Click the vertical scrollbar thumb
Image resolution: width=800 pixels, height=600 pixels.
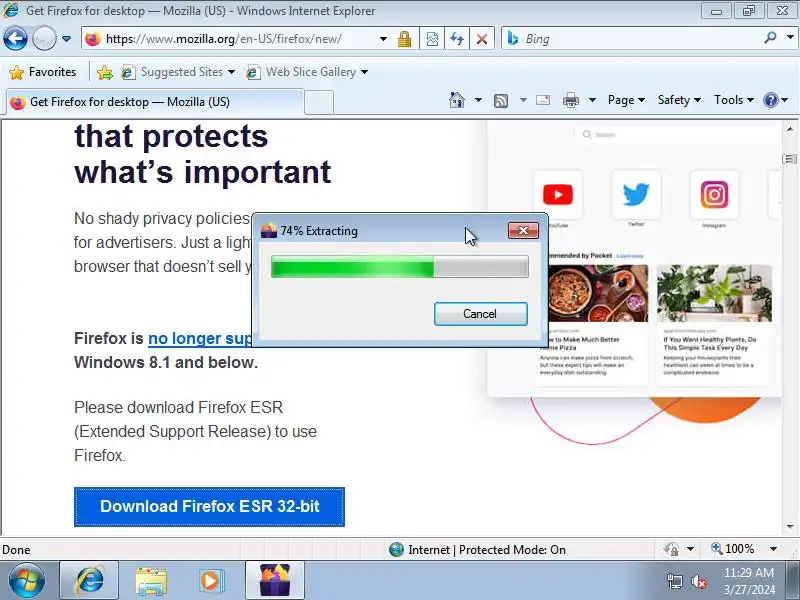[790, 159]
